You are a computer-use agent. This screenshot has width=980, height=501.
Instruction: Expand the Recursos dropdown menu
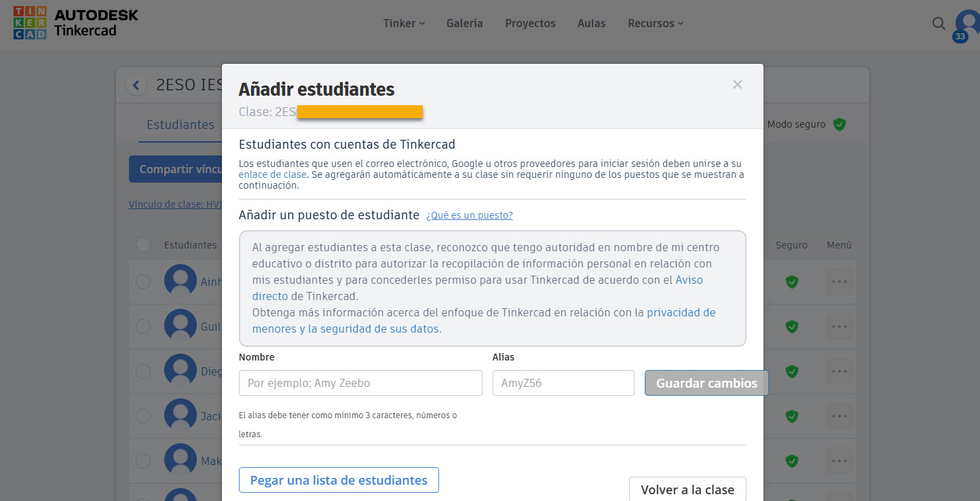tap(654, 23)
